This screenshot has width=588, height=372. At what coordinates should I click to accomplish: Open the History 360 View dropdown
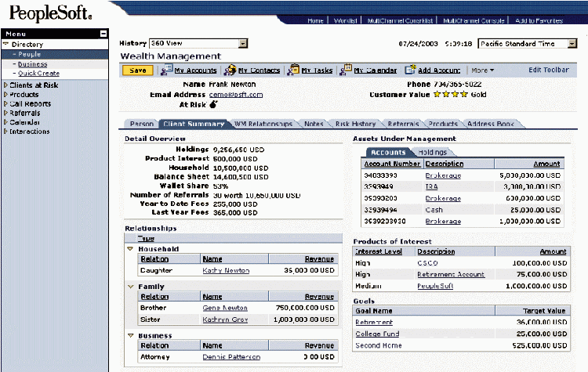[243, 43]
